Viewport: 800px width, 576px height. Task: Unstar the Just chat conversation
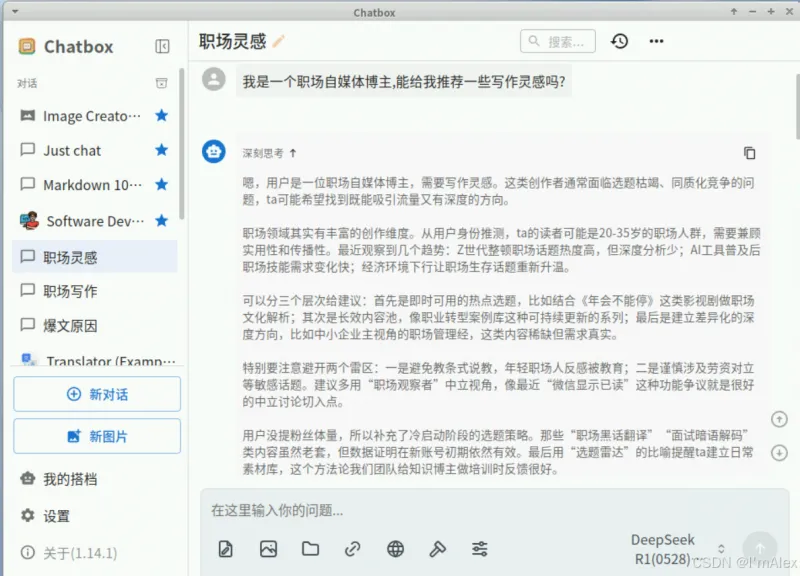pyautogui.click(x=161, y=150)
